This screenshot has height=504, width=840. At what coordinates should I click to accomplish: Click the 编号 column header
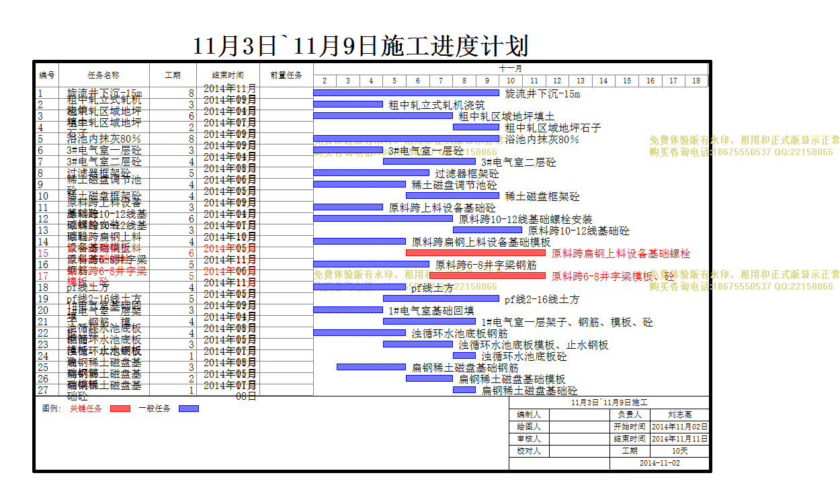[x=46, y=75]
